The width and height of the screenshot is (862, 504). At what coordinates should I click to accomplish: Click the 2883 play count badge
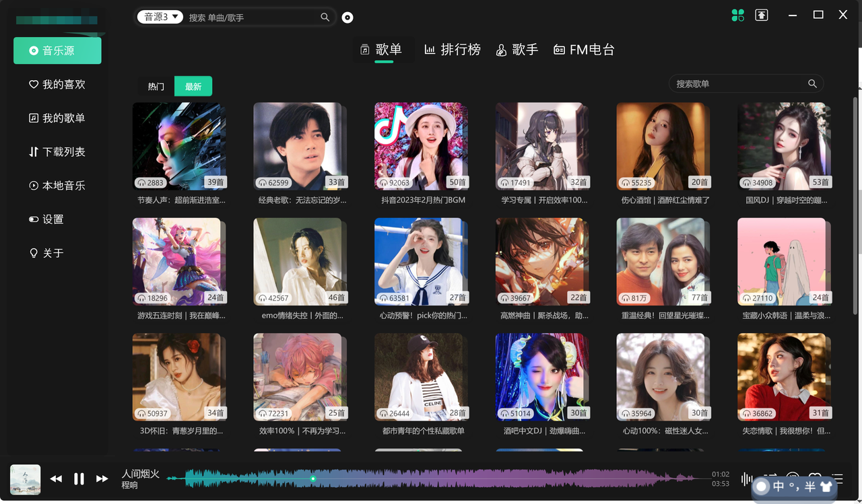(x=151, y=182)
